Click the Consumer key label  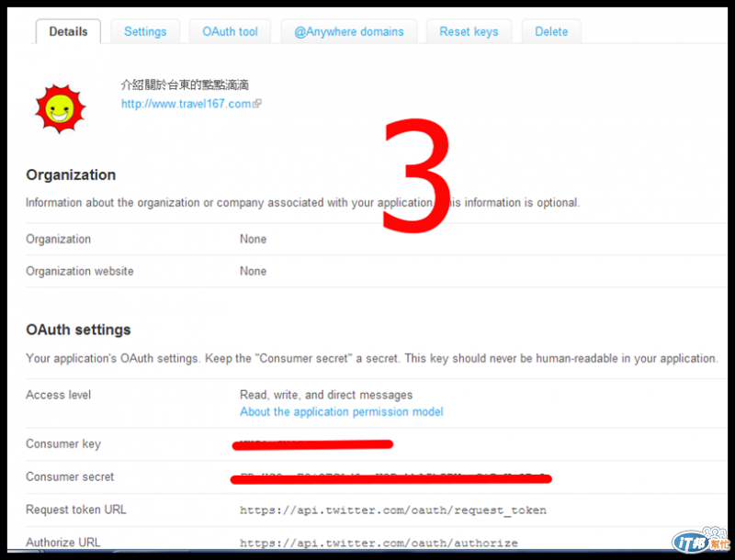(x=63, y=444)
